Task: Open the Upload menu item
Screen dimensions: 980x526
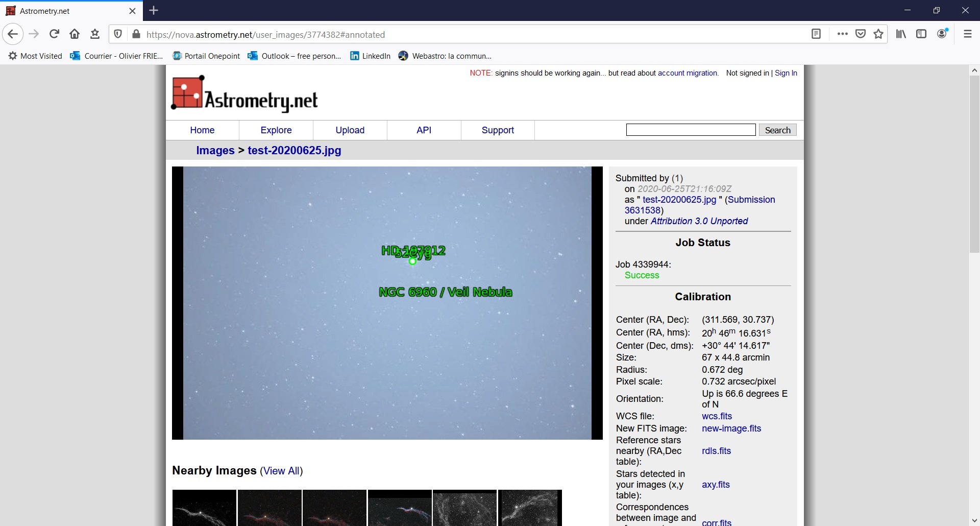Action: (x=350, y=130)
